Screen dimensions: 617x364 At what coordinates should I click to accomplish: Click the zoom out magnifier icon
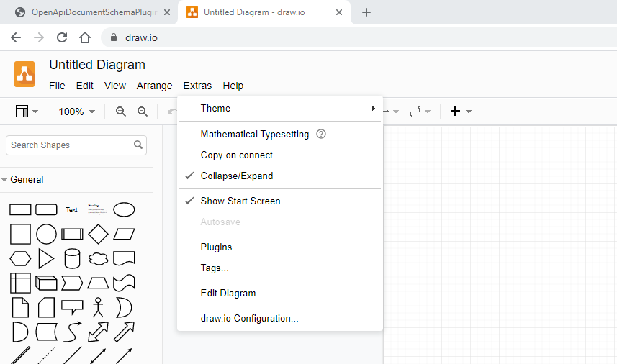143,112
